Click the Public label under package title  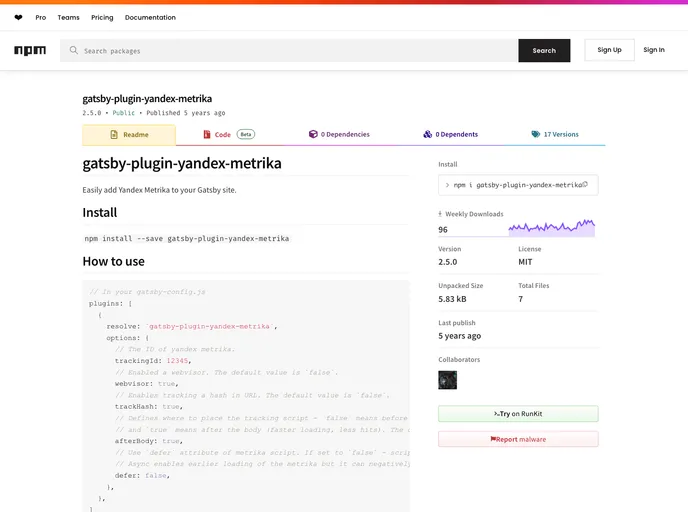coord(124,113)
